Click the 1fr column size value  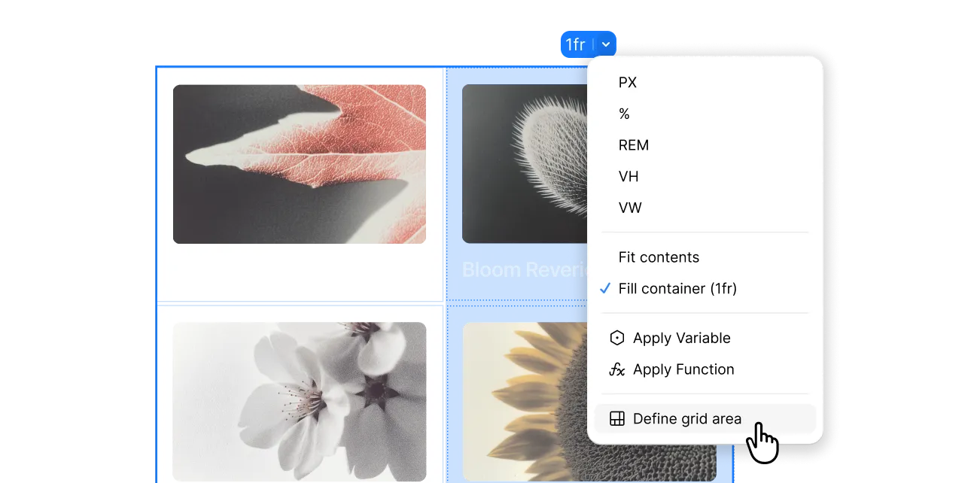click(576, 44)
